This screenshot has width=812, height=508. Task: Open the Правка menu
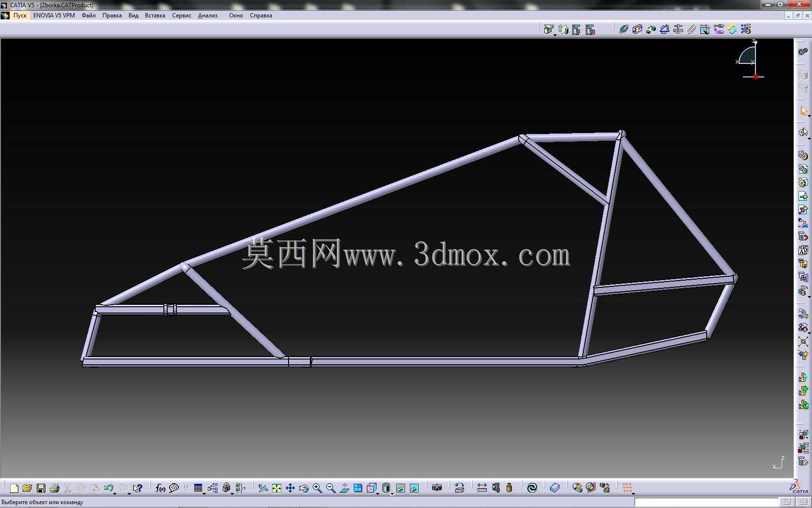pos(112,15)
